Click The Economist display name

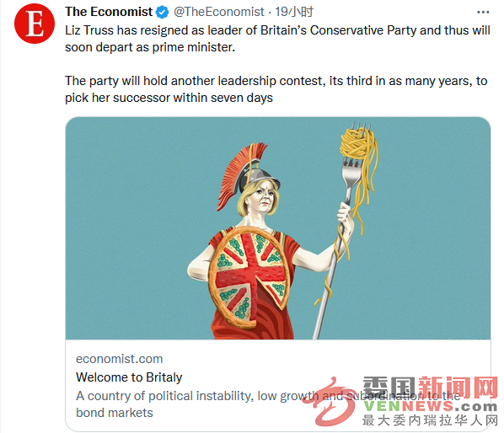tap(109, 12)
